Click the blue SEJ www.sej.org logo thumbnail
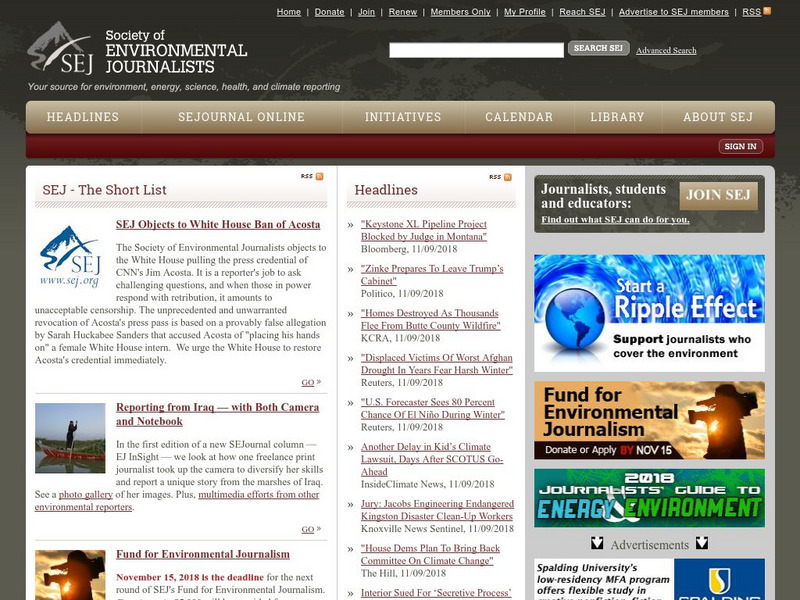Viewport: 800px width, 600px height. click(70, 257)
